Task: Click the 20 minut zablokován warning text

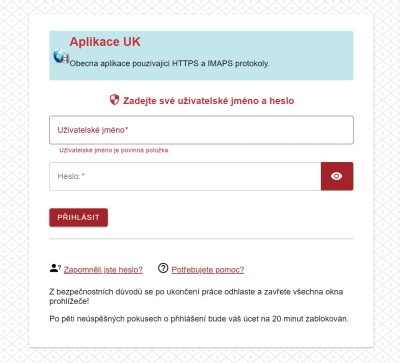Action: click(199, 319)
